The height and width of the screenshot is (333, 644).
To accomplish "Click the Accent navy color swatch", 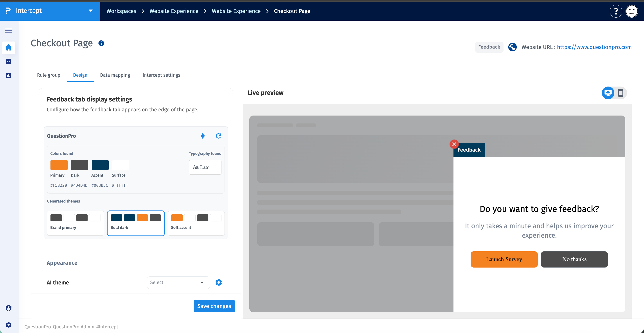I will pyautogui.click(x=100, y=165).
